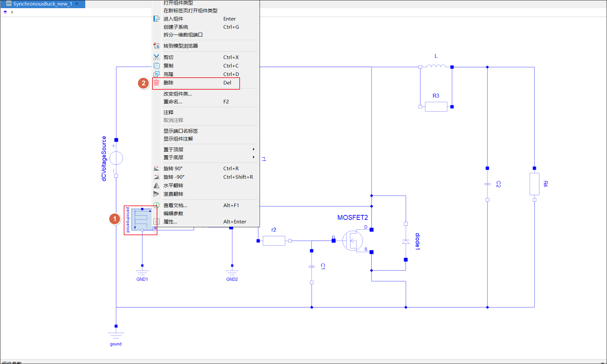Expand the 置于底层 submenu arrow

[253, 157]
